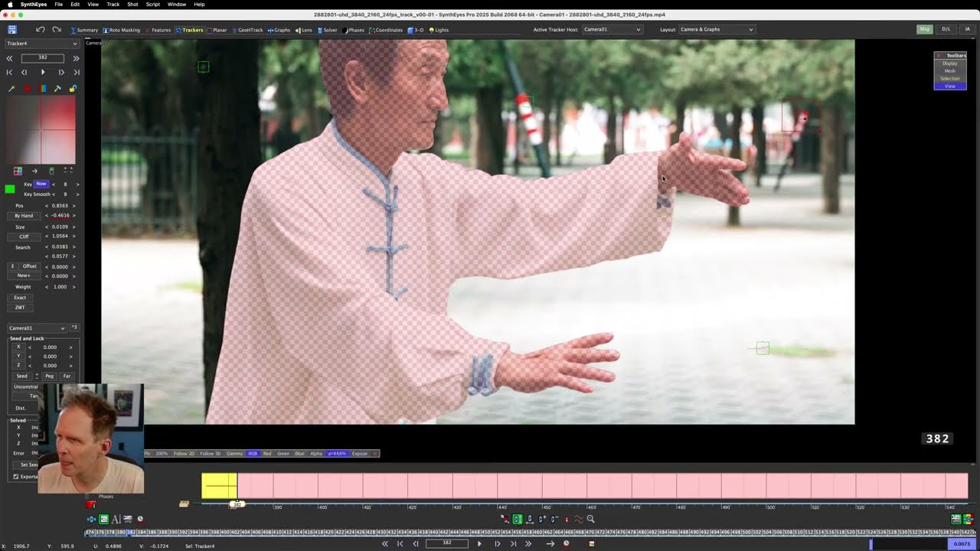The width and height of the screenshot is (980, 551).
Task: Toggle Follow 2D view option
Action: point(184,454)
